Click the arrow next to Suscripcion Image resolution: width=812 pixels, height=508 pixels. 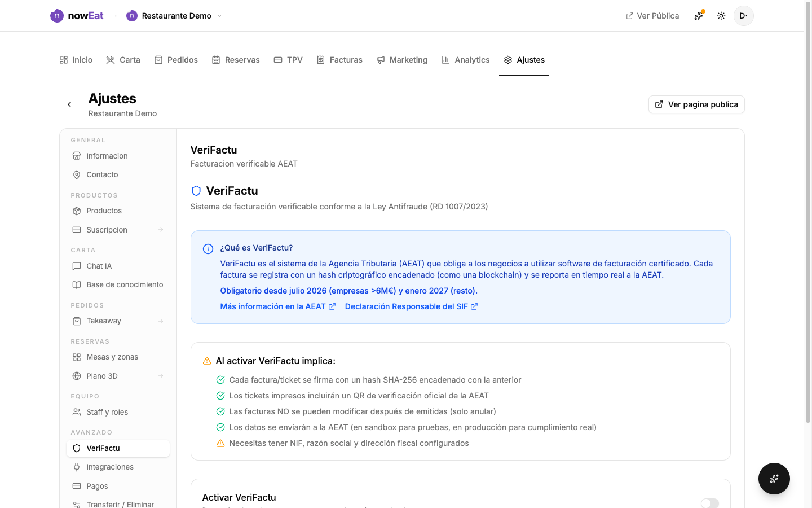point(161,230)
